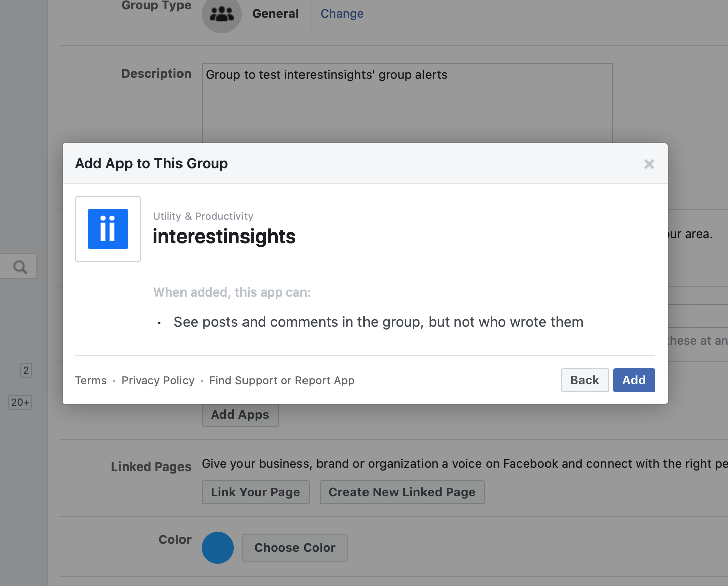Open the Privacy Policy link
The image size is (728, 586).
(158, 381)
